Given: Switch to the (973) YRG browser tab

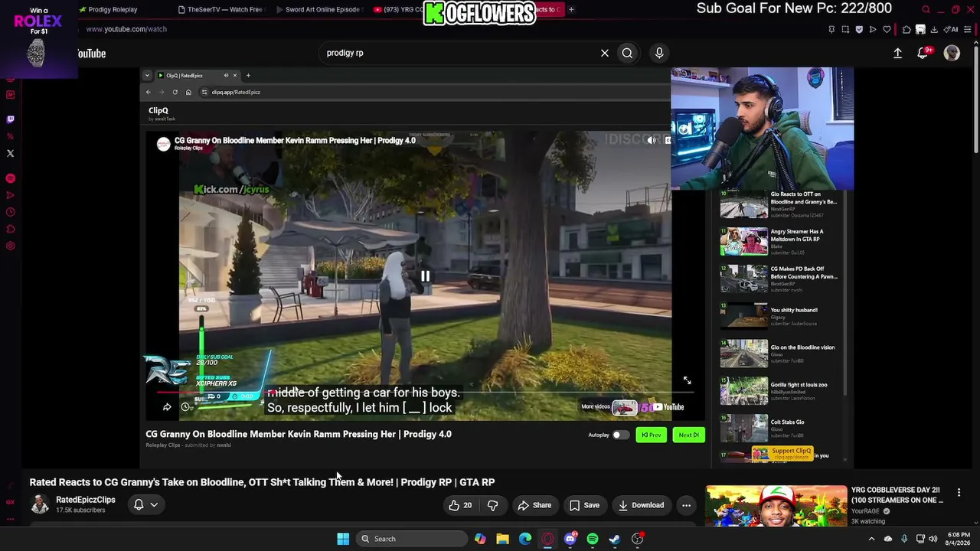Looking at the screenshot, I should (398, 10).
